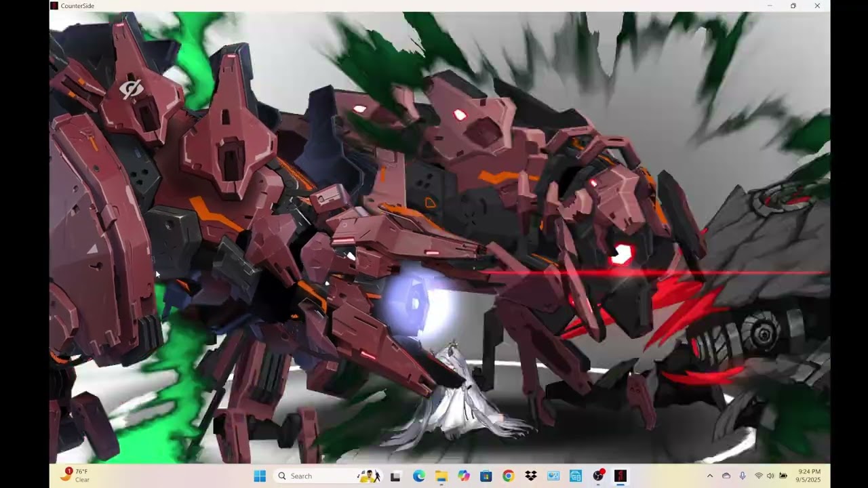Click the CounterSide title bar icon

54,5
